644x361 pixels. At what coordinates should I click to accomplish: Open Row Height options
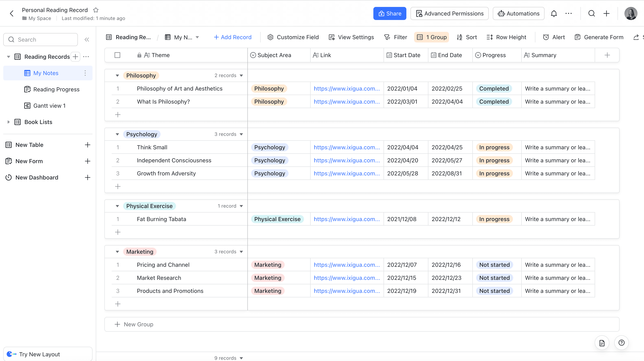pyautogui.click(x=506, y=37)
